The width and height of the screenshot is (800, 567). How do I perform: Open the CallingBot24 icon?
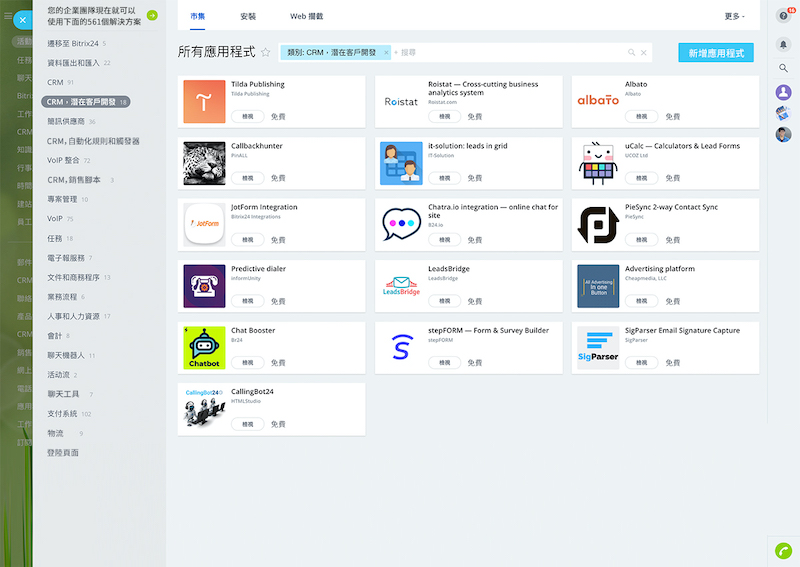pos(204,409)
